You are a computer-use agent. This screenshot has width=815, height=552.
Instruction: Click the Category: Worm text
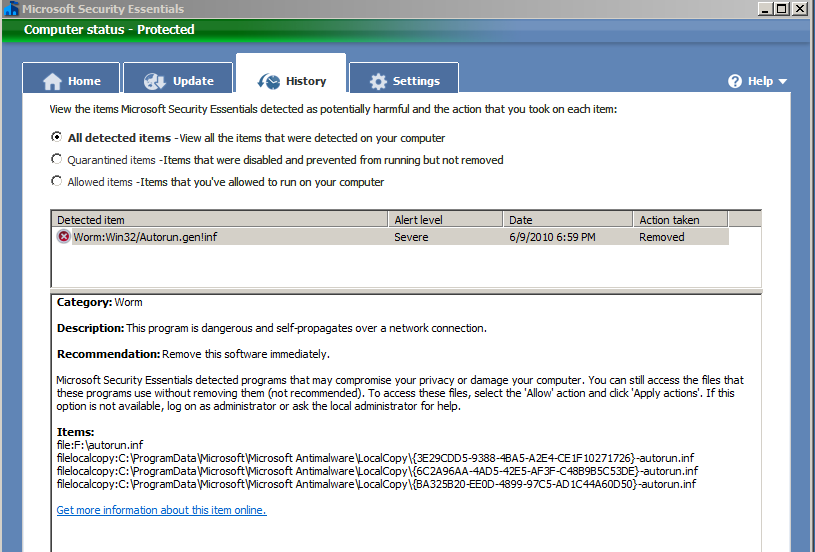(x=99, y=302)
